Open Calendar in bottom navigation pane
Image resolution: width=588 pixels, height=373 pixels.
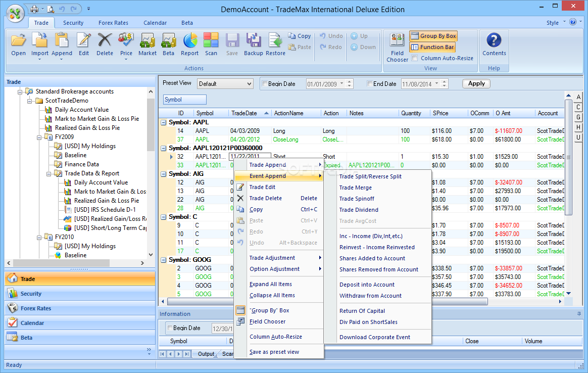pos(80,323)
